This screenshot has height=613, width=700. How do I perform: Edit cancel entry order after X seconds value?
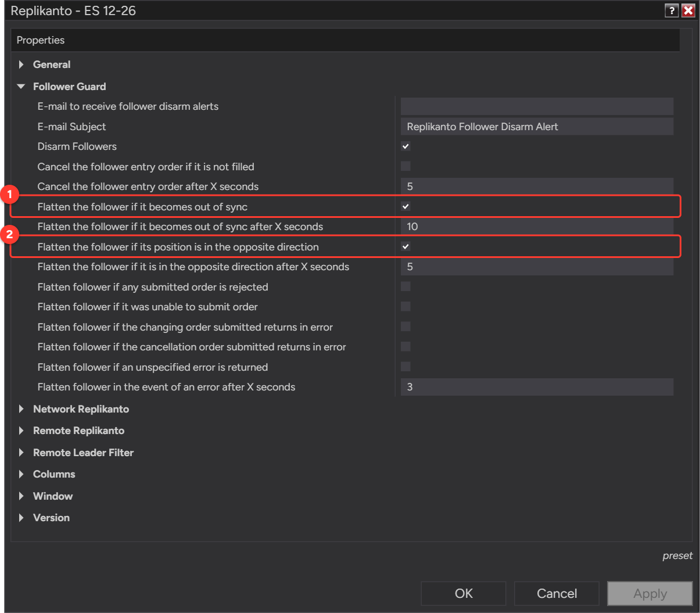537,187
